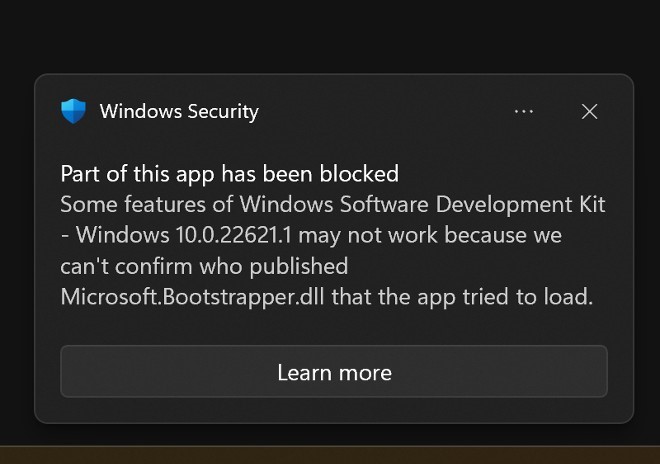The width and height of the screenshot is (660, 464).
Task: Select the "Part of this app has been blocked" heading
Action: tap(229, 173)
